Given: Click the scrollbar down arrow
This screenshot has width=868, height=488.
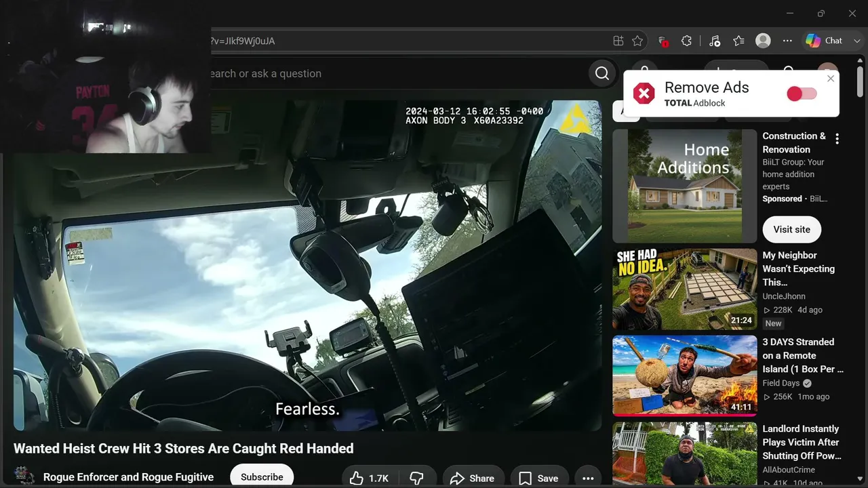Looking at the screenshot, I should pyautogui.click(x=861, y=481).
